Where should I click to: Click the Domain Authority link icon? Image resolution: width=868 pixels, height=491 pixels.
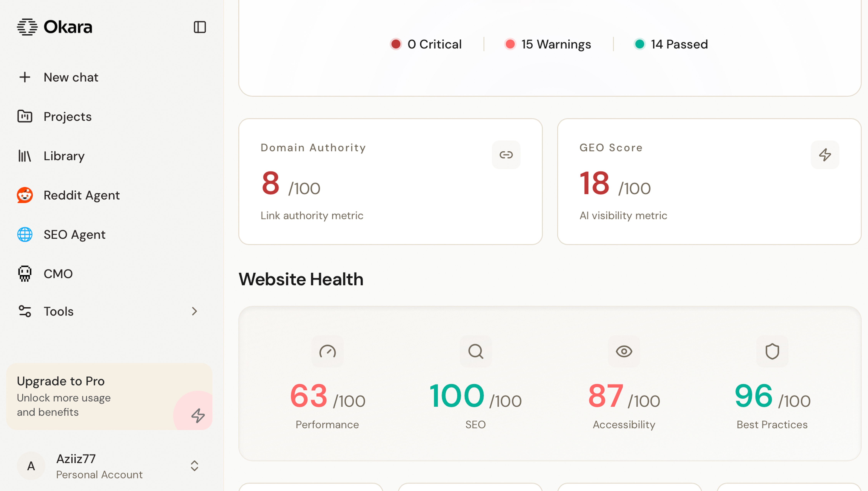pyautogui.click(x=506, y=155)
